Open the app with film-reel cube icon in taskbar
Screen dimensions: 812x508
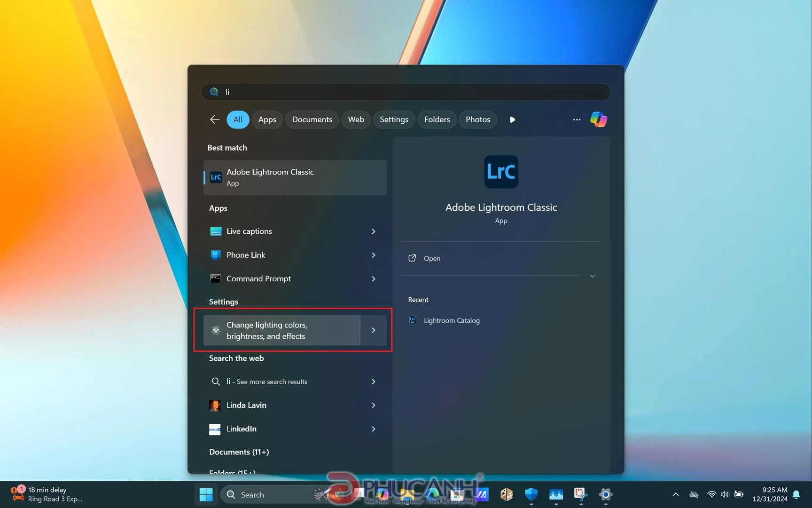(507, 494)
